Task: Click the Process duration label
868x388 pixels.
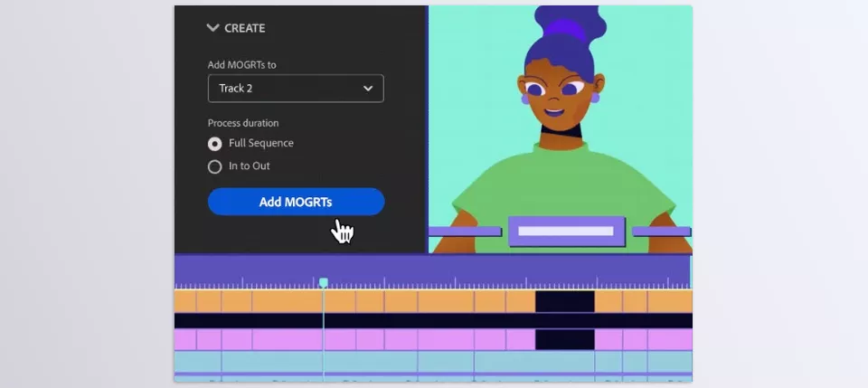Action: click(243, 123)
